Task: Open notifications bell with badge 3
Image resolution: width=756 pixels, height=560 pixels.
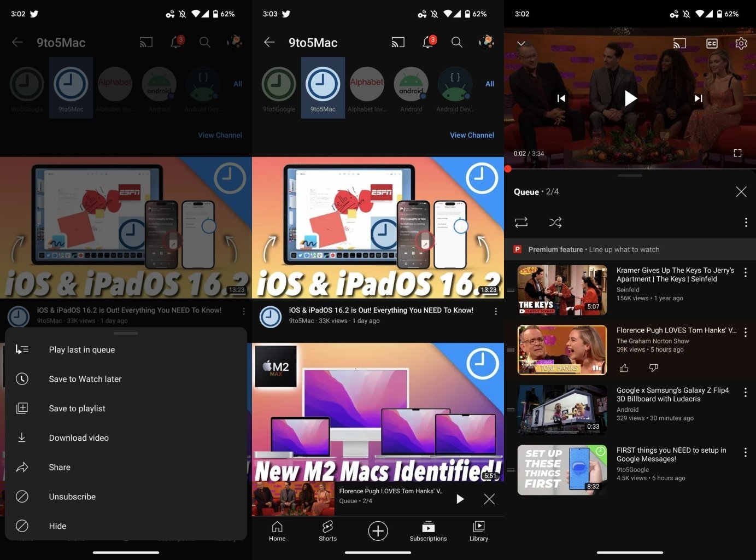Action: [429, 42]
